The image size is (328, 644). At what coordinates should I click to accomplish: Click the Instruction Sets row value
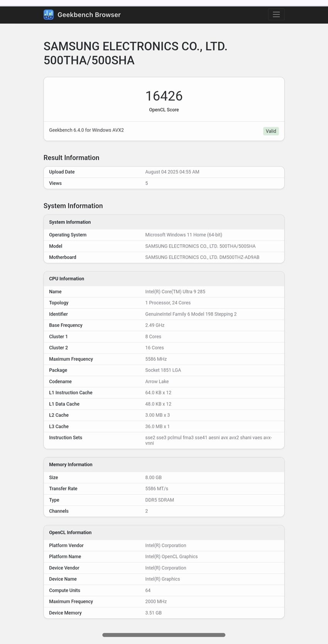click(208, 440)
